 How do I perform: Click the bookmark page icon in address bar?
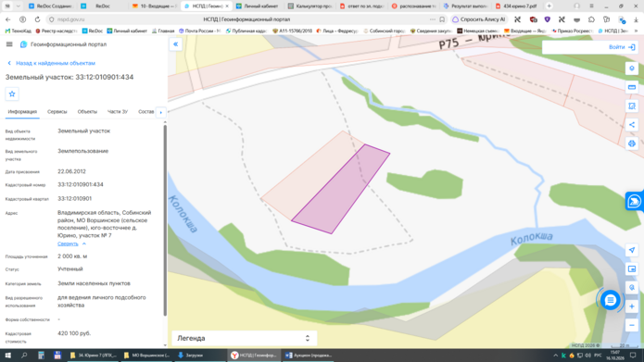tap(442, 19)
